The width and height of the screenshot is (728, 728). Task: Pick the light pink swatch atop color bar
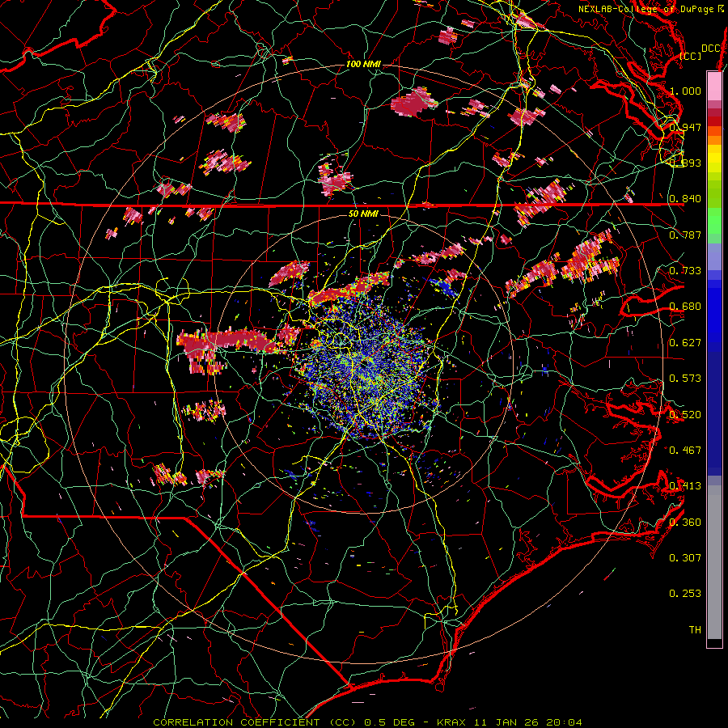point(714,86)
